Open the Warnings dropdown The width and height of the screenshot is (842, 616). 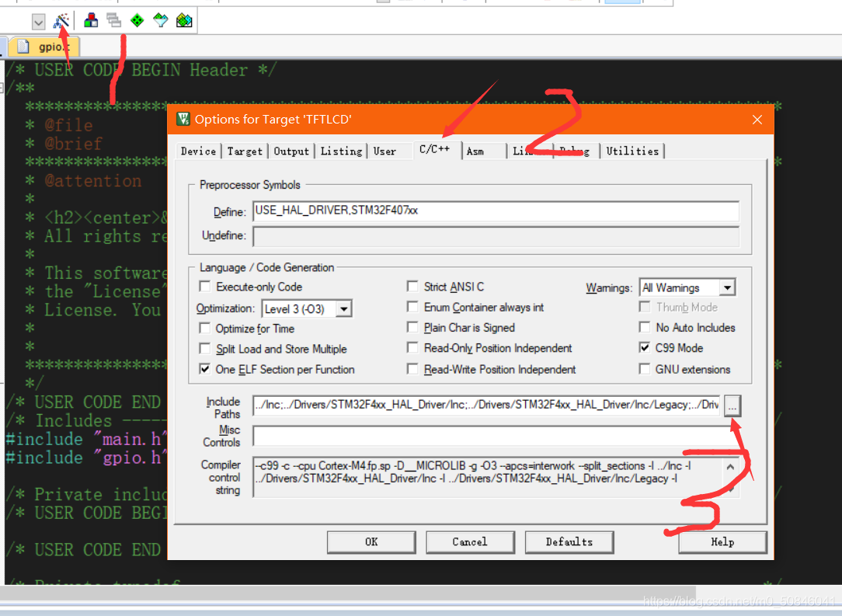[x=727, y=288]
